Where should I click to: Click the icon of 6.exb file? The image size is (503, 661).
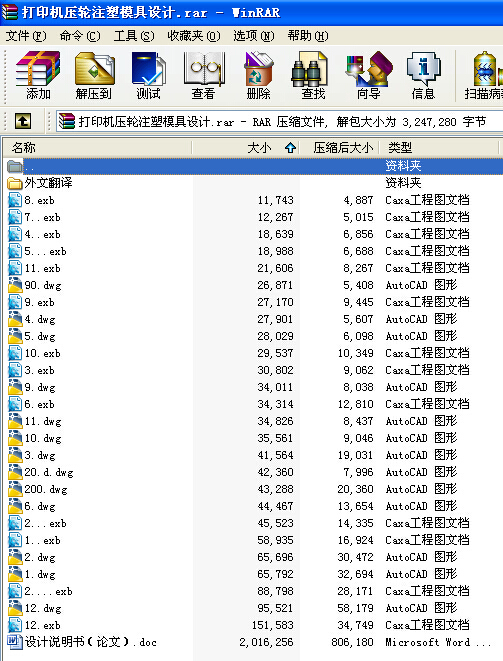(15, 404)
